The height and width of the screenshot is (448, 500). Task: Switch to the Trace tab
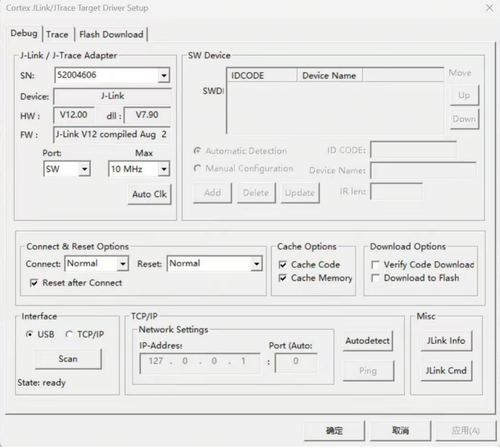click(57, 34)
